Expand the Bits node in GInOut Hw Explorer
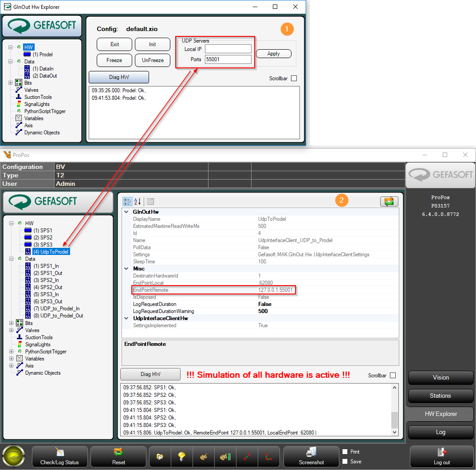 point(10,82)
